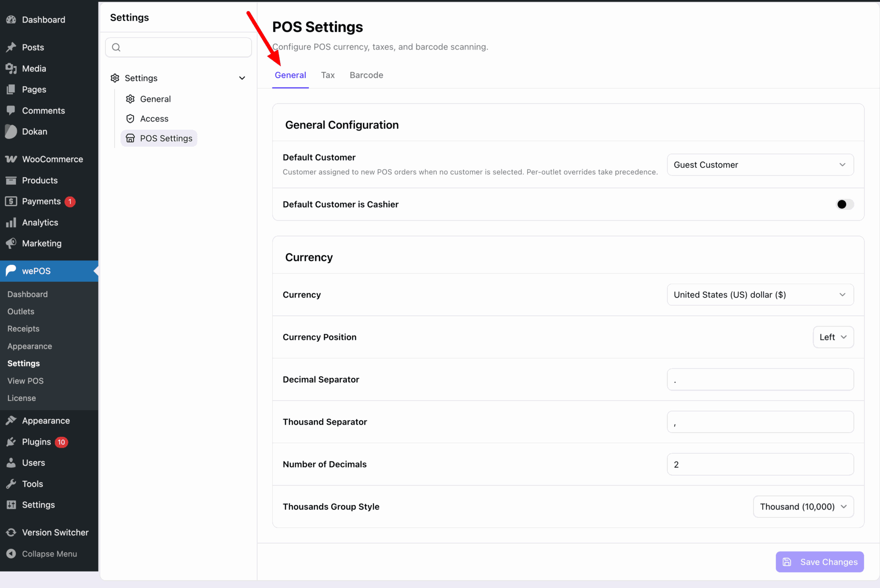Click the gear icon beside Settings group
This screenshot has height=588, width=880.
(115, 78)
